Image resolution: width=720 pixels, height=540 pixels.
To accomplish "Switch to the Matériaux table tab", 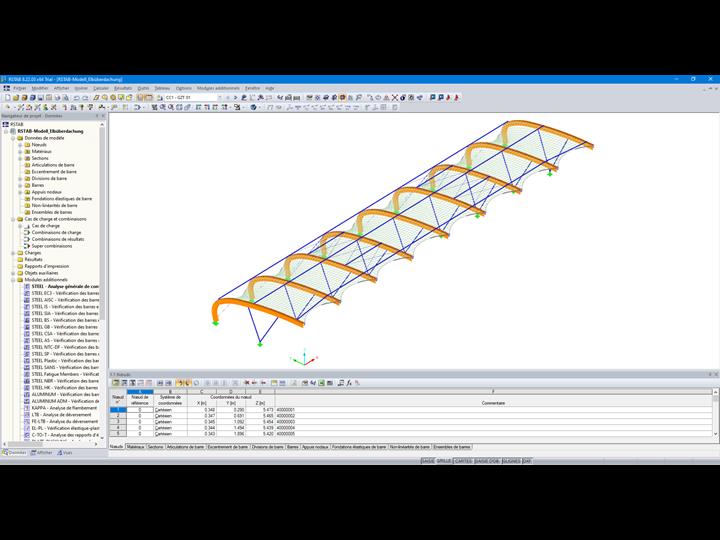I will point(135,447).
